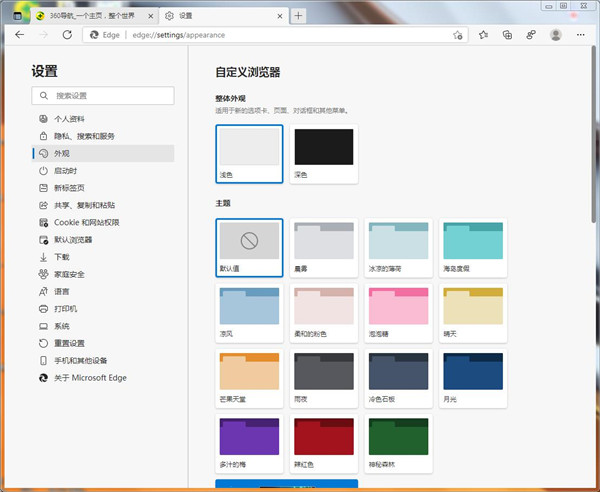Choose the 默认值 theme
This screenshot has height=492, width=600.
coord(249,247)
